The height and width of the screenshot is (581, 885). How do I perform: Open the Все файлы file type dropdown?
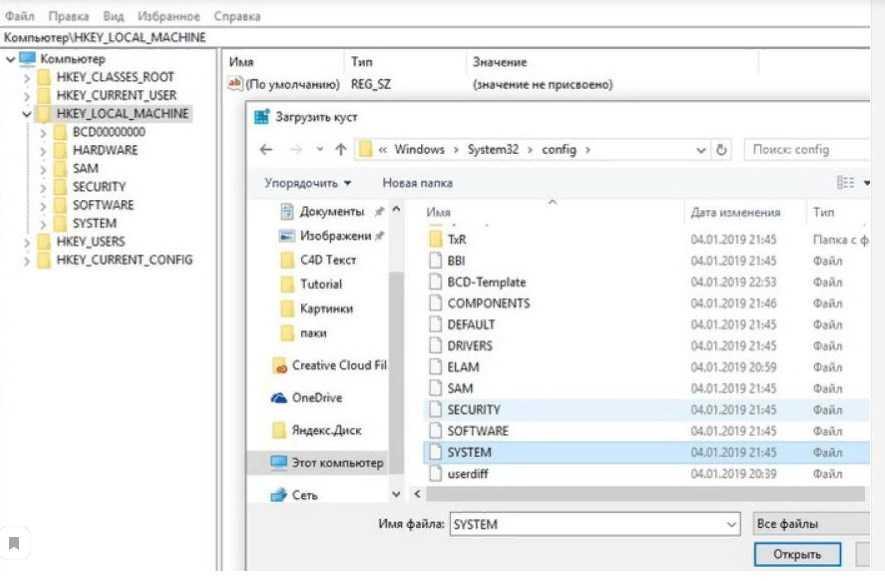pos(812,524)
